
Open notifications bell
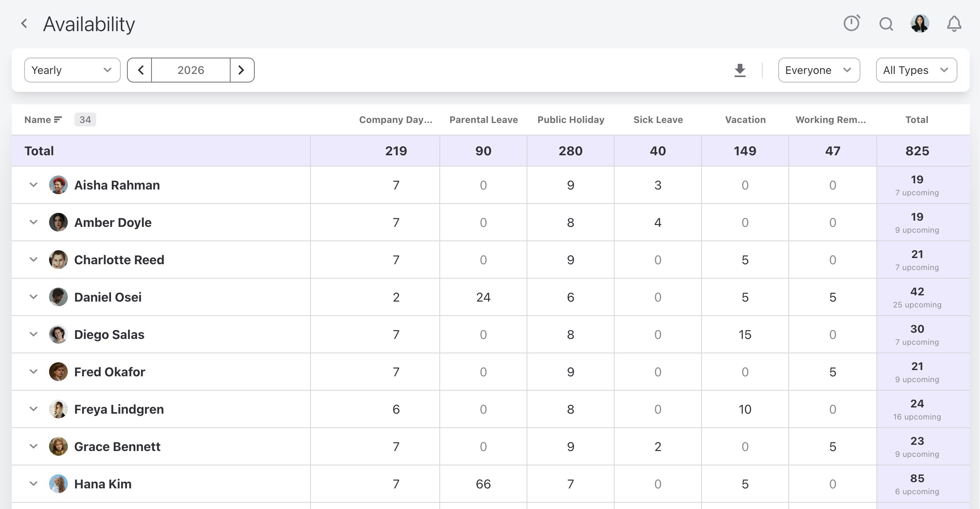tap(954, 24)
